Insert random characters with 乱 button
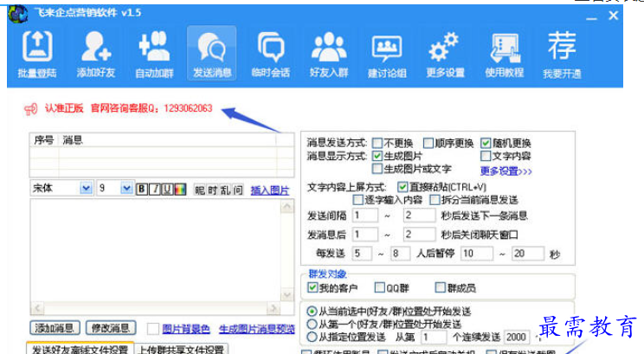The image size is (644, 354). [225, 190]
